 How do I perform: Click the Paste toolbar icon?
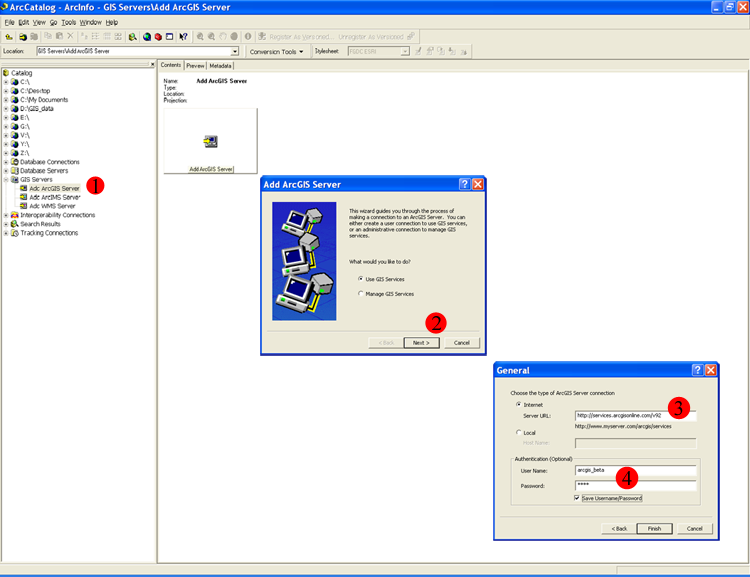59,36
